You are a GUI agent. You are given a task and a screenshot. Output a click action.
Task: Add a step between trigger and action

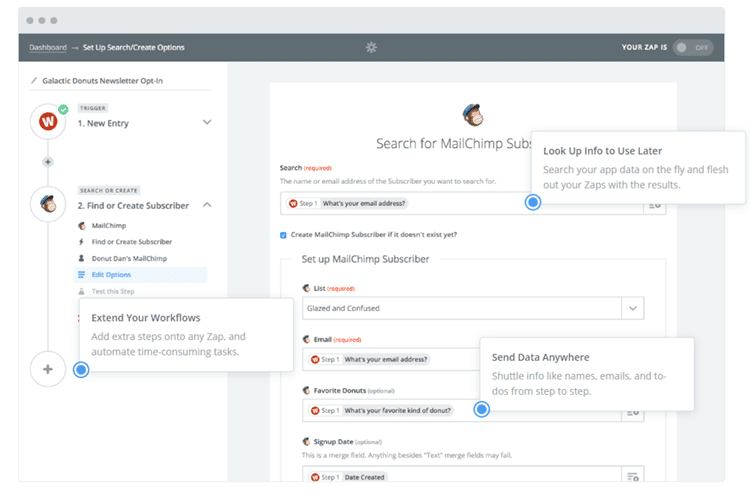click(48, 162)
